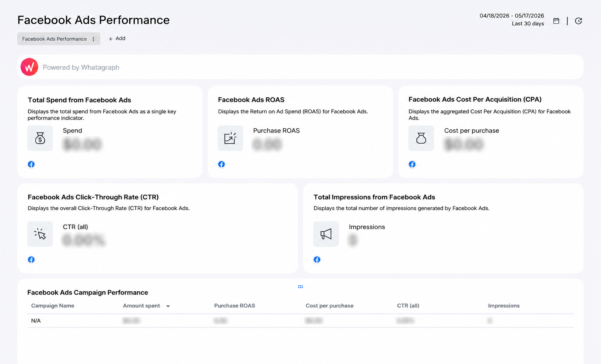Image resolution: width=601 pixels, height=364 pixels.
Task: Click the Total Impressions from Facebook Ads title
Action: 374,197
